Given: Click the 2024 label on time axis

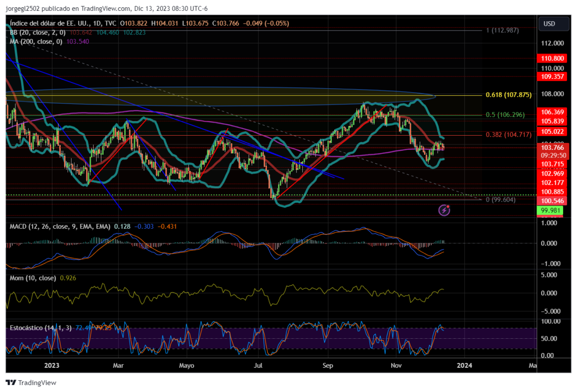Looking at the screenshot, I should point(464,366).
